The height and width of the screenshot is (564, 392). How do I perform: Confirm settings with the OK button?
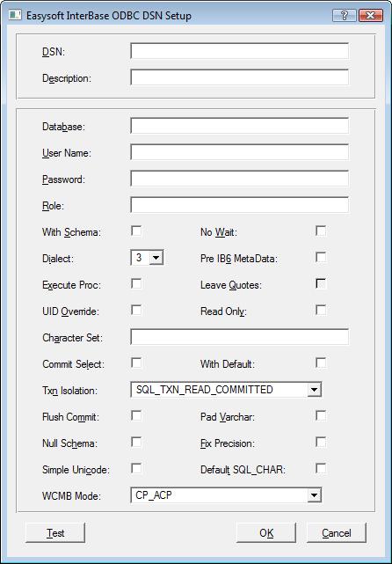[x=266, y=532]
